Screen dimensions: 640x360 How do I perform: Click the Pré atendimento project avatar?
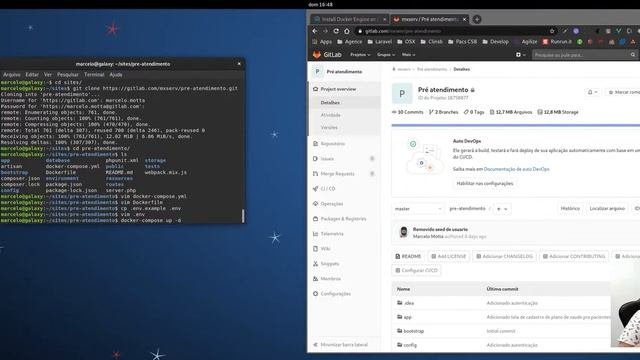402,93
